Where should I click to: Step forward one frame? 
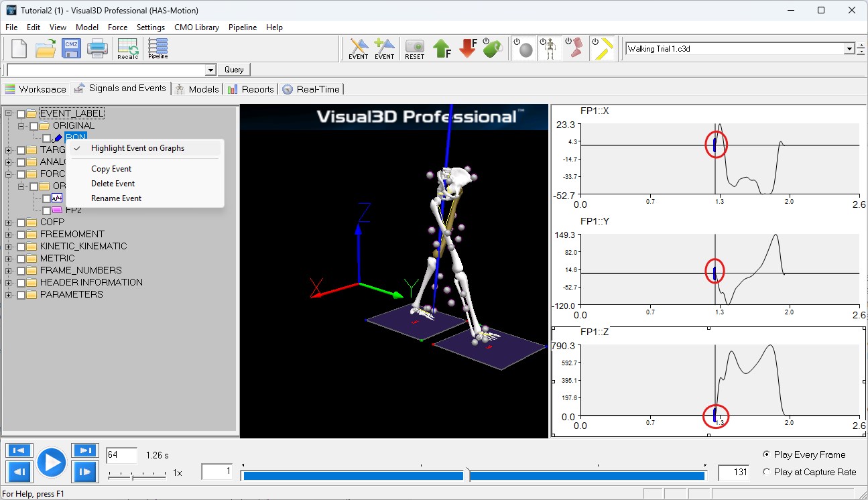point(85,472)
